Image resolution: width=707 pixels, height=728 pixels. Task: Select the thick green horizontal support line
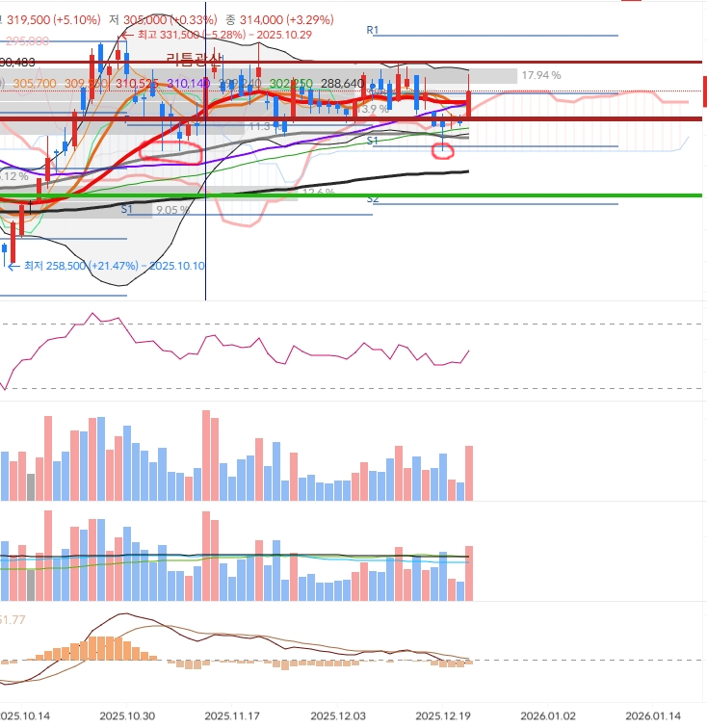click(578, 195)
